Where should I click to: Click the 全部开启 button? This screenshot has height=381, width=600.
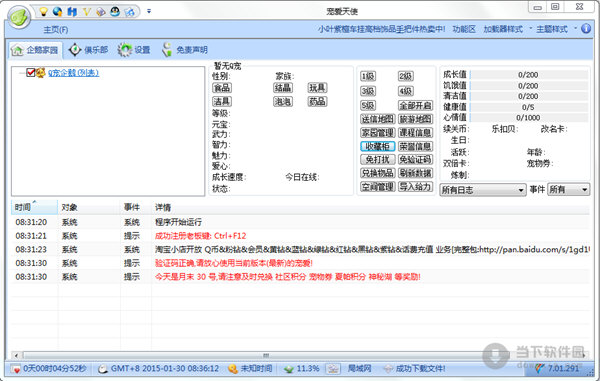[416, 105]
